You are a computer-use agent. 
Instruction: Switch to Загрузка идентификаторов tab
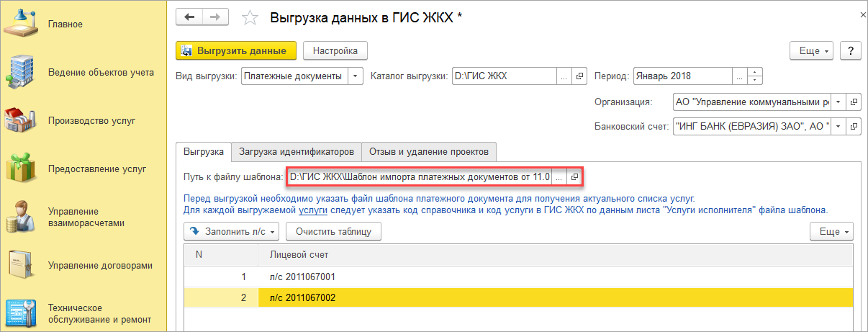click(x=297, y=152)
